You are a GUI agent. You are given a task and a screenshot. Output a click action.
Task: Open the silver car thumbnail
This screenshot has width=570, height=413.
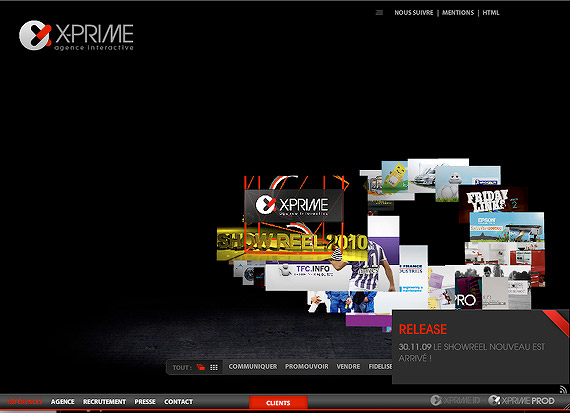point(424,176)
